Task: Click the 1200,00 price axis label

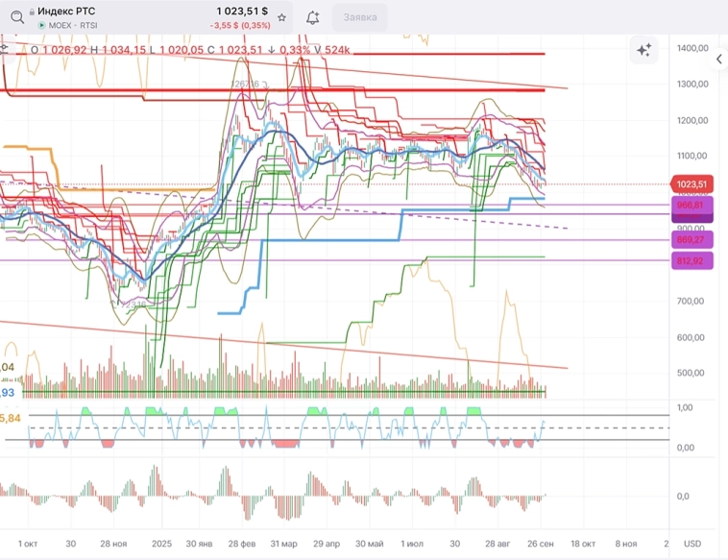Action: coord(692,120)
